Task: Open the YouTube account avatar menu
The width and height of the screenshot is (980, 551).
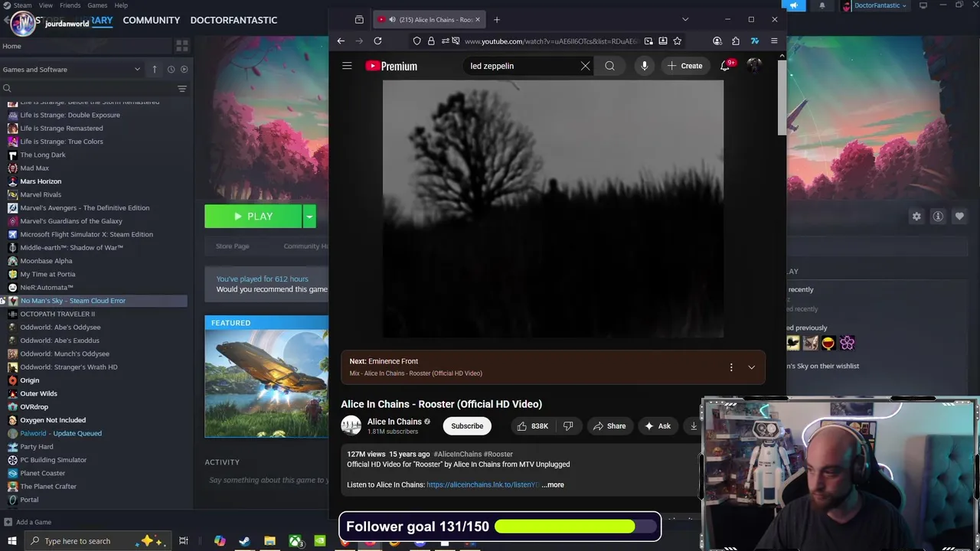Action: (x=754, y=66)
